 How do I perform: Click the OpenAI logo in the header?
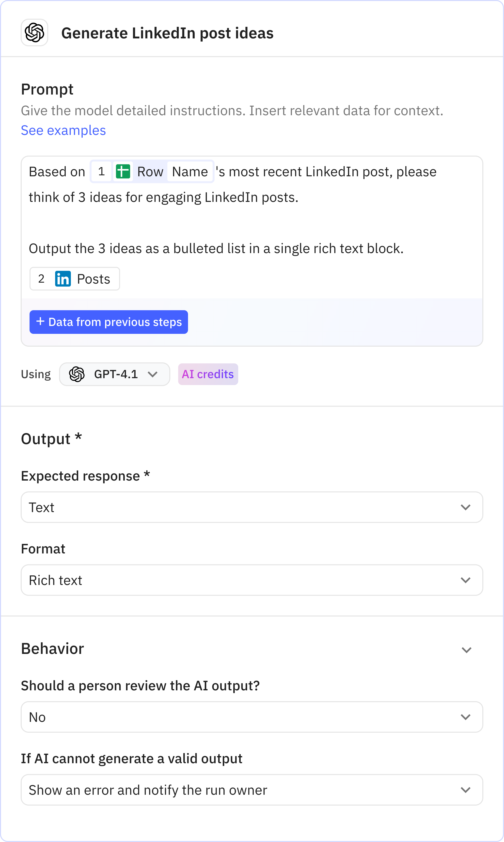34,32
